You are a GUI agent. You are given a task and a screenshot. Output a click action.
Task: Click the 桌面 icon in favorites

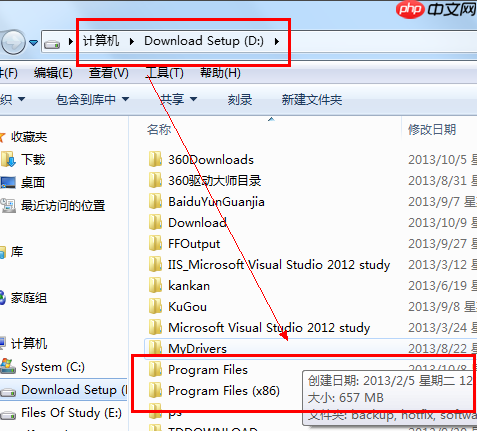[8, 182]
